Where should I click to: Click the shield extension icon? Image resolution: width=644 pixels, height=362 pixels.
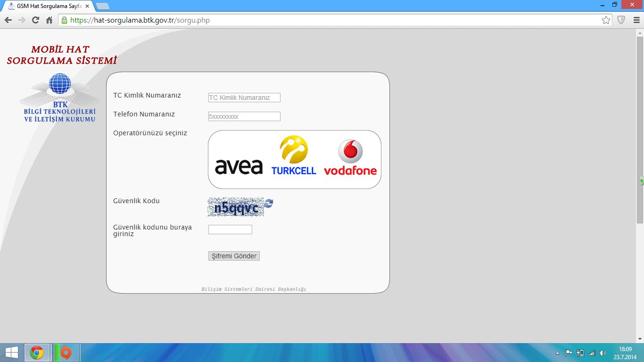coord(621,20)
